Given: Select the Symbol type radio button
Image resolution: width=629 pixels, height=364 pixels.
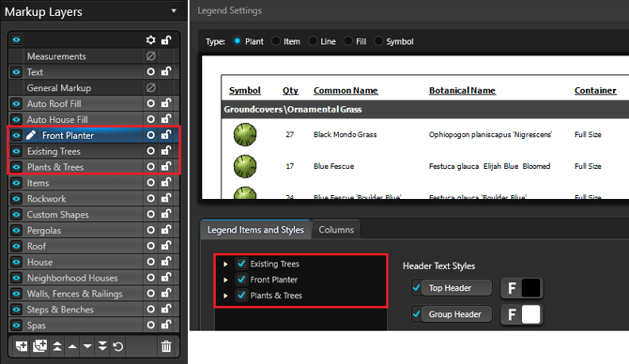Looking at the screenshot, I should coord(378,41).
